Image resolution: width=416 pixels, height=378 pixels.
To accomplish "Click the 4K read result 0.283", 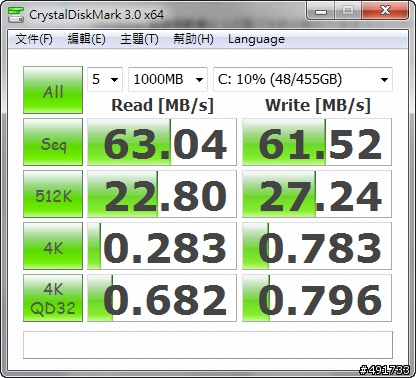I will (162, 246).
